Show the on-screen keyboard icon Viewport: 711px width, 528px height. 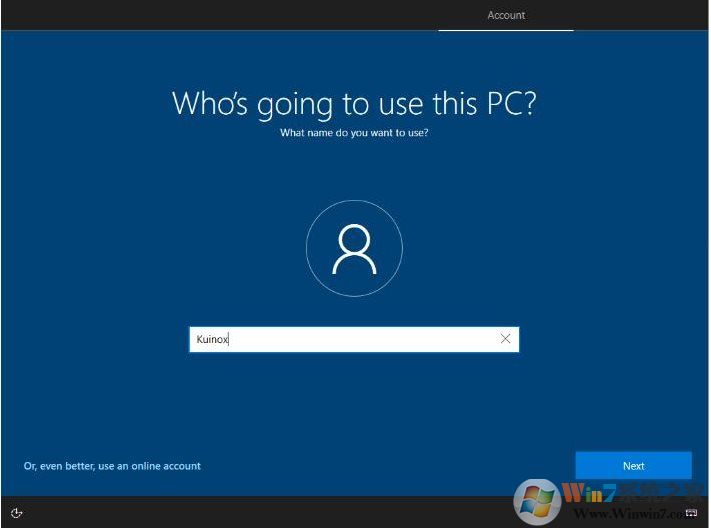691,512
